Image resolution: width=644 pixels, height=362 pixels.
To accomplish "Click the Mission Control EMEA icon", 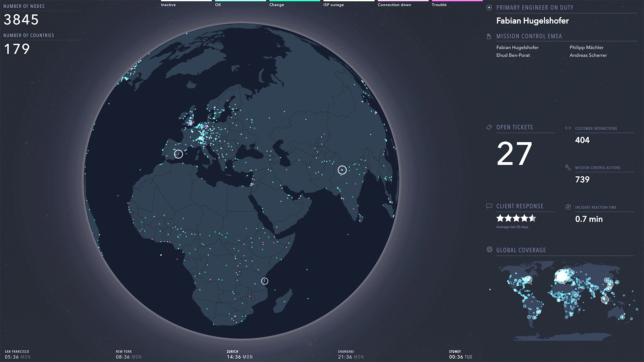I will click(x=489, y=36).
